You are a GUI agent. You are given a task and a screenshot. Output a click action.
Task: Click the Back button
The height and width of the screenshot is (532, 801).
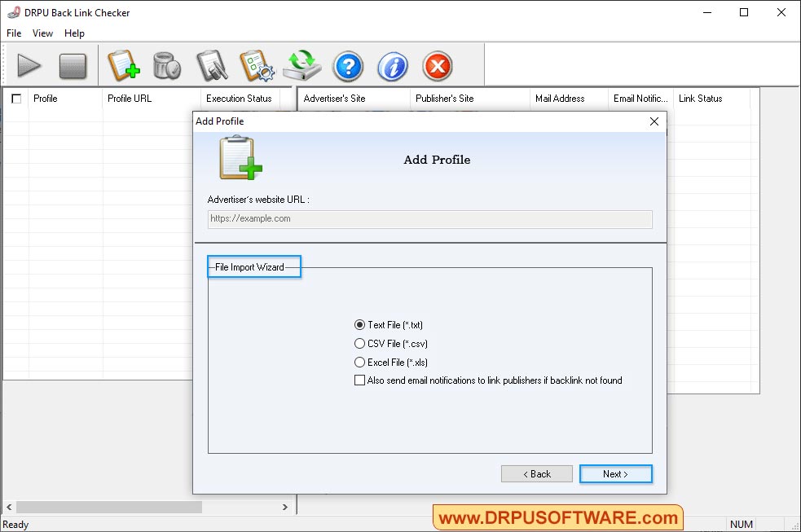coord(536,473)
